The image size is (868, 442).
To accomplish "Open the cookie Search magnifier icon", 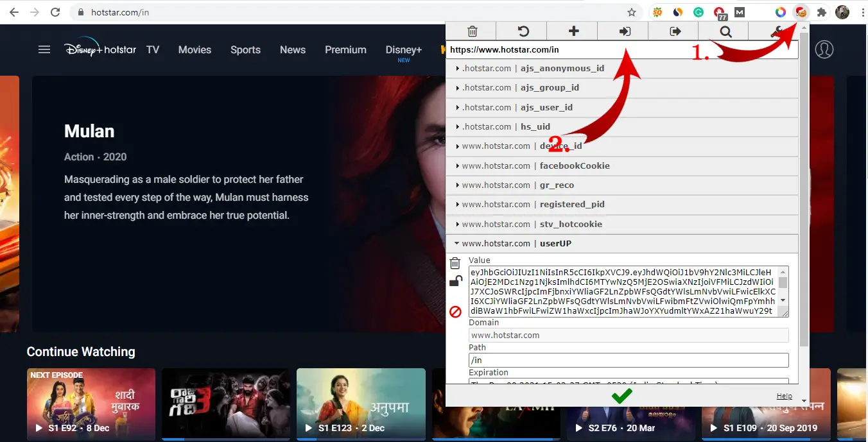I will pyautogui.click(x=725, y=31).
